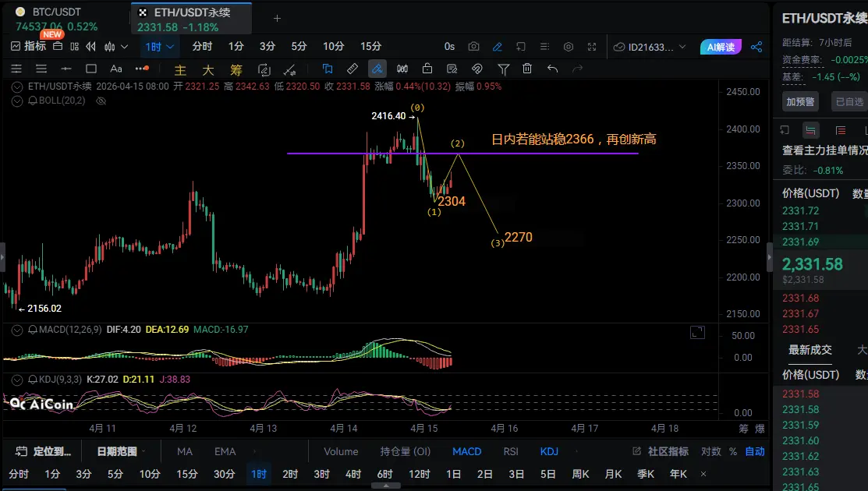868x491 pixels.
Task: Open the 指标 indicators panel
Action: click(28, 47)
